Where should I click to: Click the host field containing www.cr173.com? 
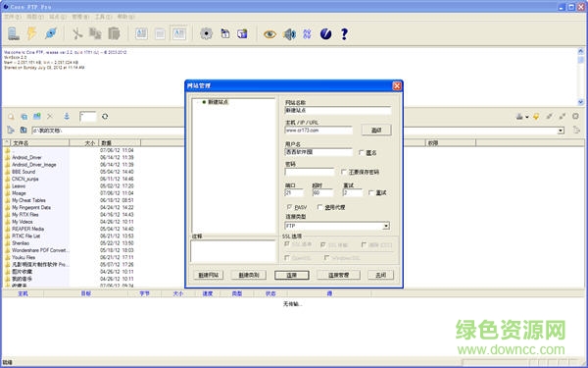318,131
